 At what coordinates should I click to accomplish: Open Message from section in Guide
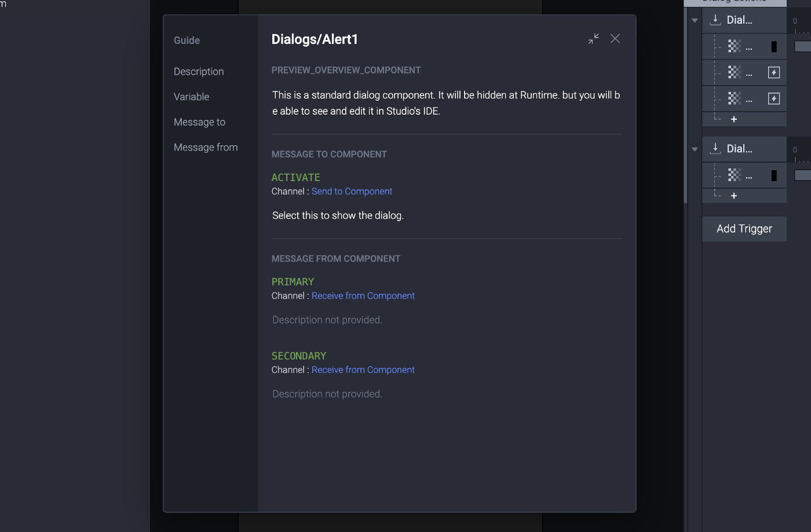click(206, 148)
